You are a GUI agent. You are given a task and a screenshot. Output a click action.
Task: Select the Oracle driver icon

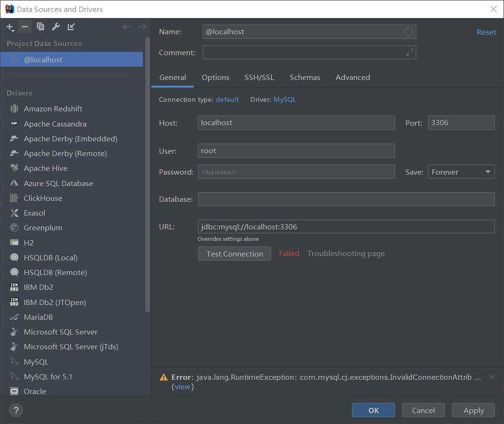(x=14, y=391)
